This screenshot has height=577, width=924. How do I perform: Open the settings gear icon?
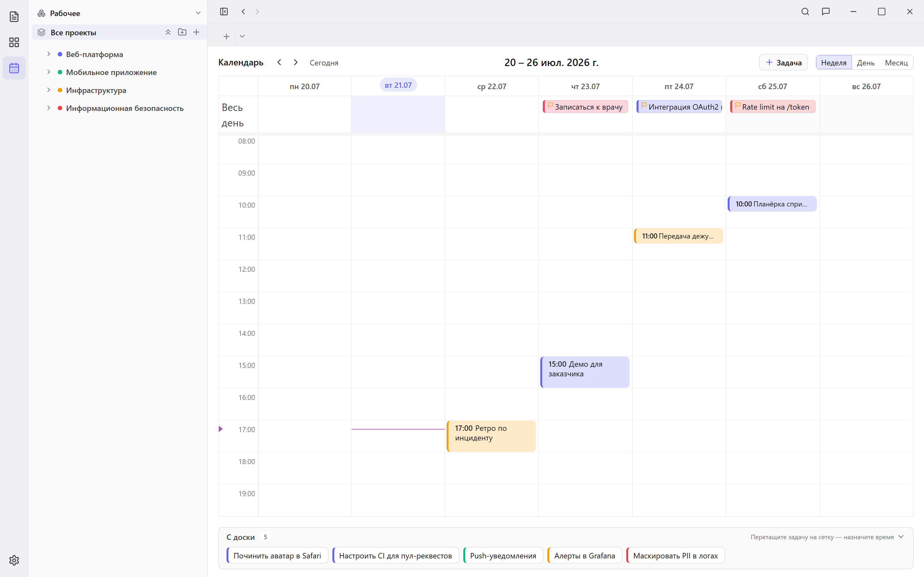[14, 560]
